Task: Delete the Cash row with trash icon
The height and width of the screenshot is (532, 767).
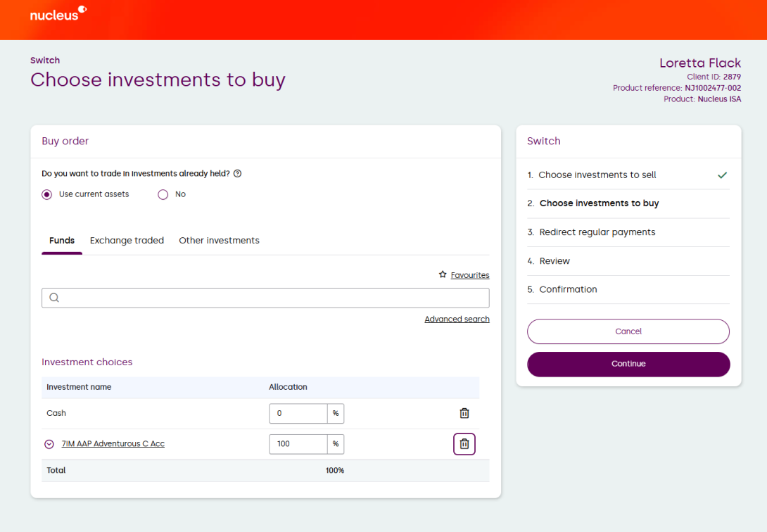Action: tap(464, 414)
